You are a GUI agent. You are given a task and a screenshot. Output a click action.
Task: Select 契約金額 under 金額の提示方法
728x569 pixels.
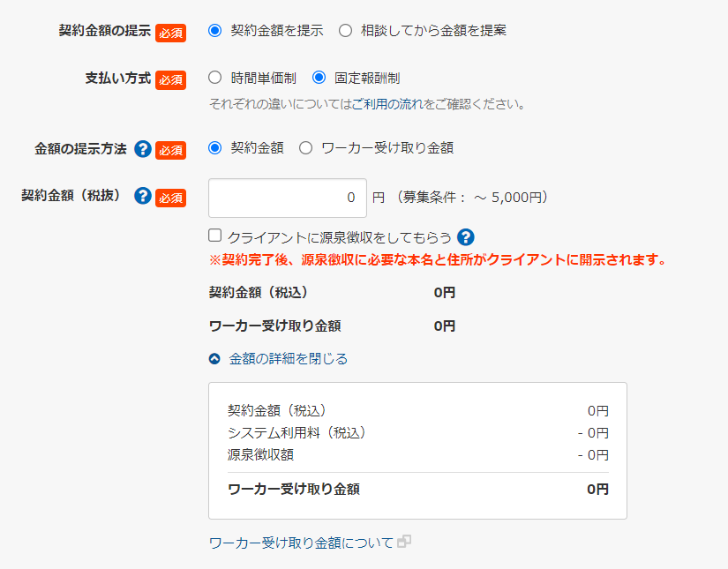[214, 148]
